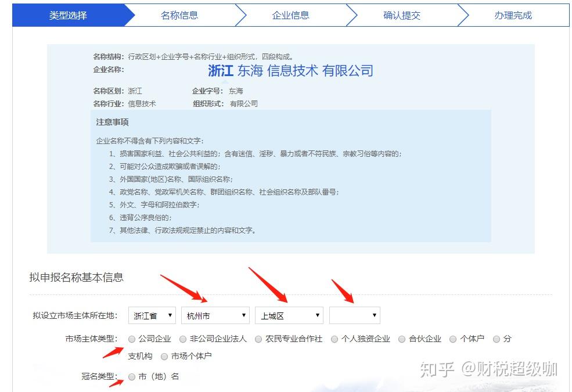Click 信息技术 in the company name
The image size is (572, 392).
click(x=293, y=70)
